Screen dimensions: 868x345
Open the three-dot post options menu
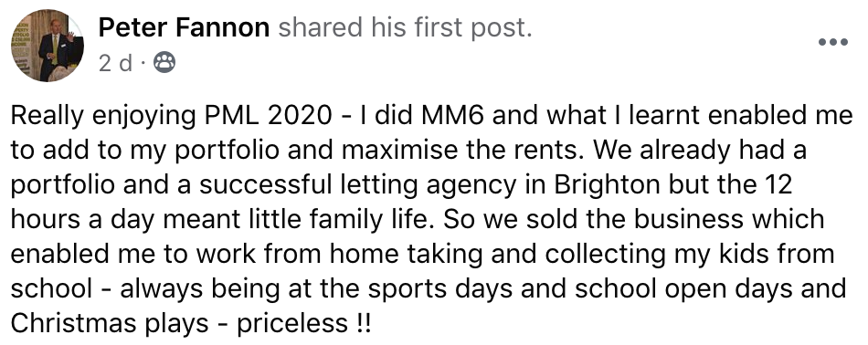(x=833, y=42)
